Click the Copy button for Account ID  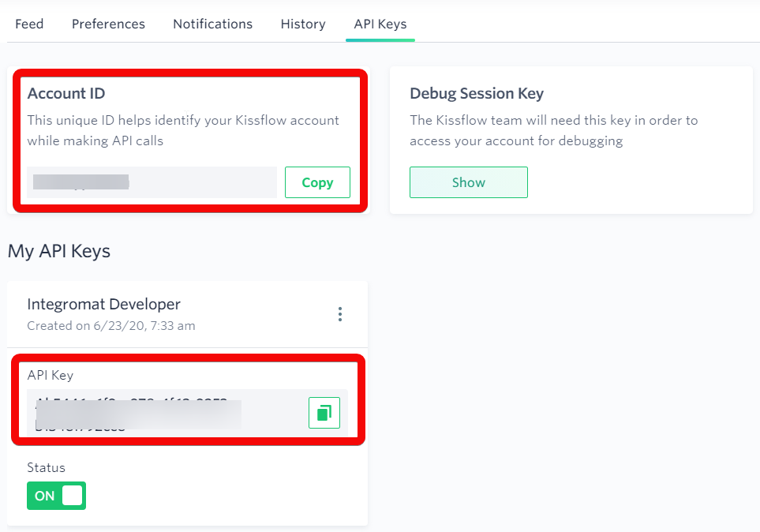pos(317,182)
